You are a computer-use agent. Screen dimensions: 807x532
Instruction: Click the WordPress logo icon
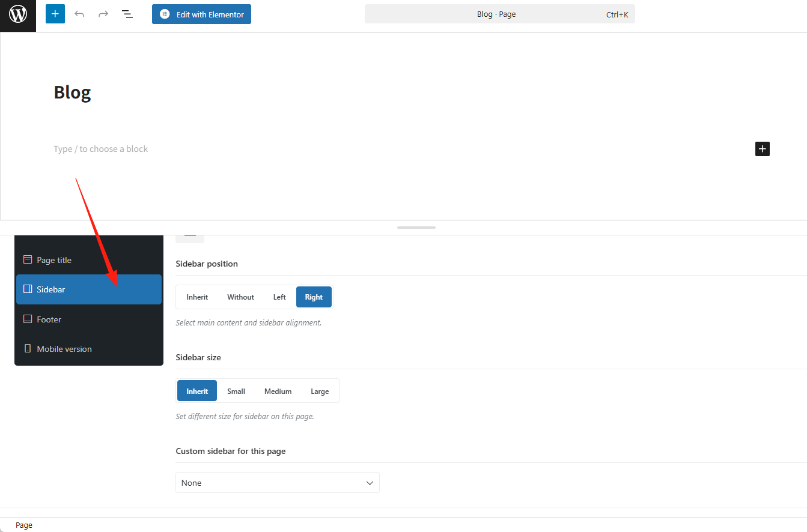[x=18, y=14]
